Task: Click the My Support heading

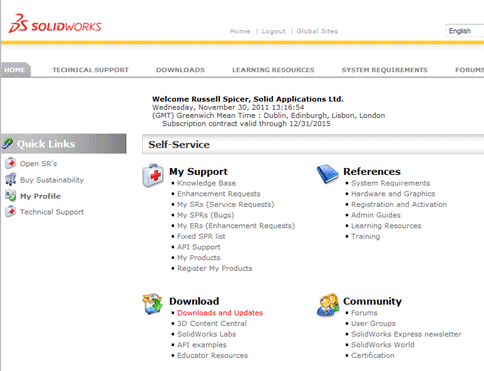Action: tap(198, 172)
